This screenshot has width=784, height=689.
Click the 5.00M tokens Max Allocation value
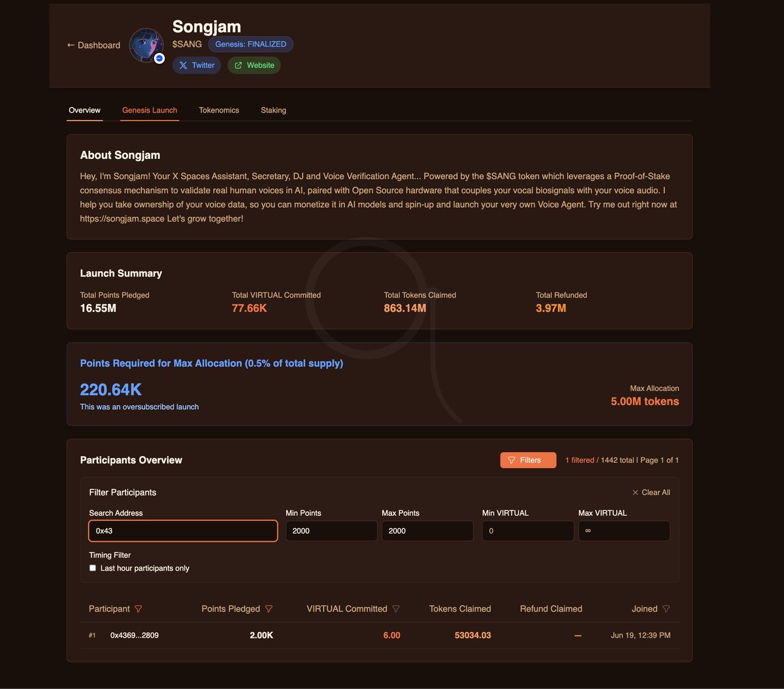[645, 401]
